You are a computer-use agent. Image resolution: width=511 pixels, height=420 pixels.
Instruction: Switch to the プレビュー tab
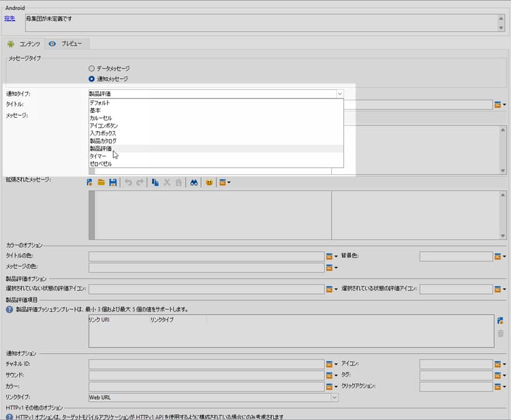(67, 44)
